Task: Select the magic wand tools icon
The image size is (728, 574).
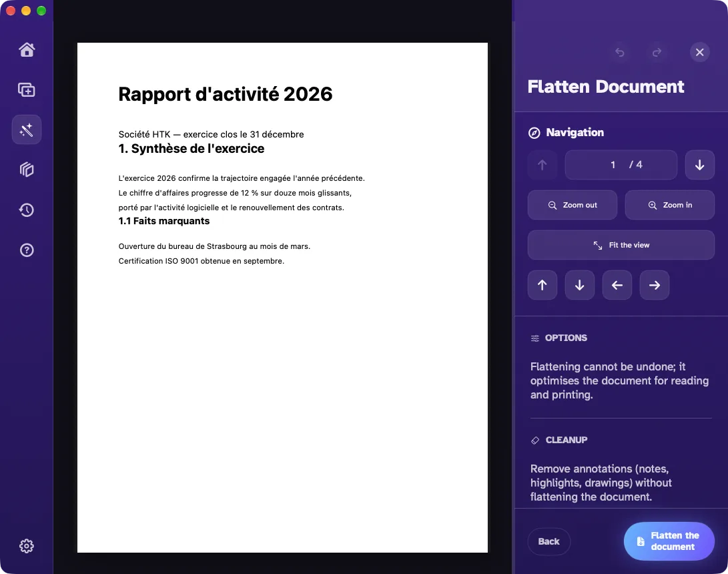Action: pyautogui.click(x=27, y=129)
